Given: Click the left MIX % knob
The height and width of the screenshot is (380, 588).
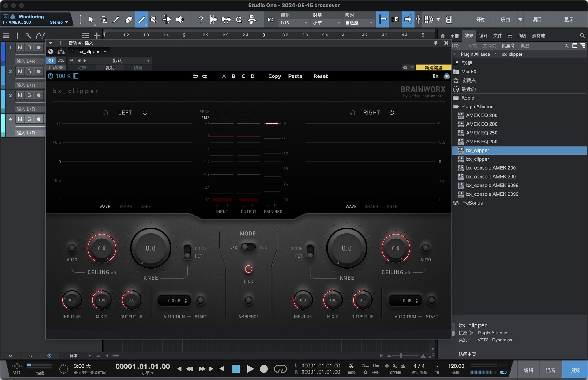Looking at the screenshot, I should tap(102, 300).
